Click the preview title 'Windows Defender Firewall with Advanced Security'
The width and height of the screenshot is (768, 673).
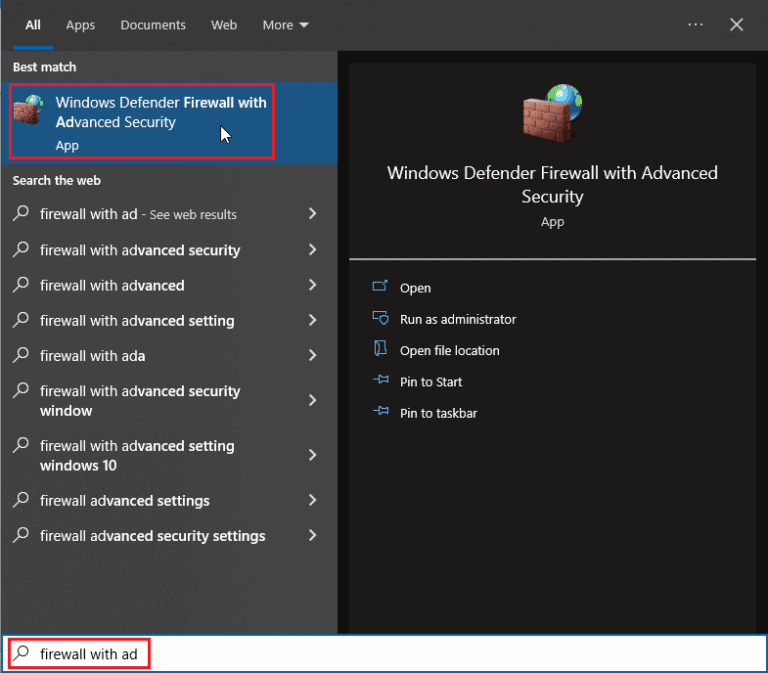[552, 184]
